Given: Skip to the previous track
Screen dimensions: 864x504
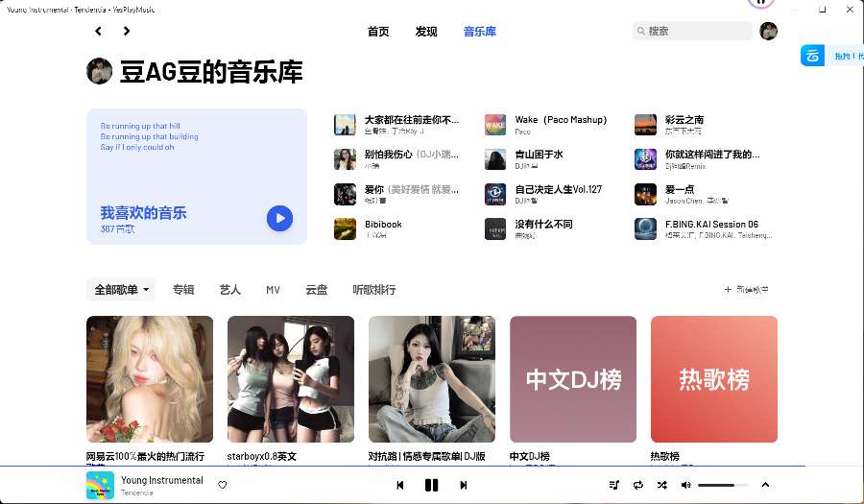Looking at the screenshot, I should (x=400, y=486).
